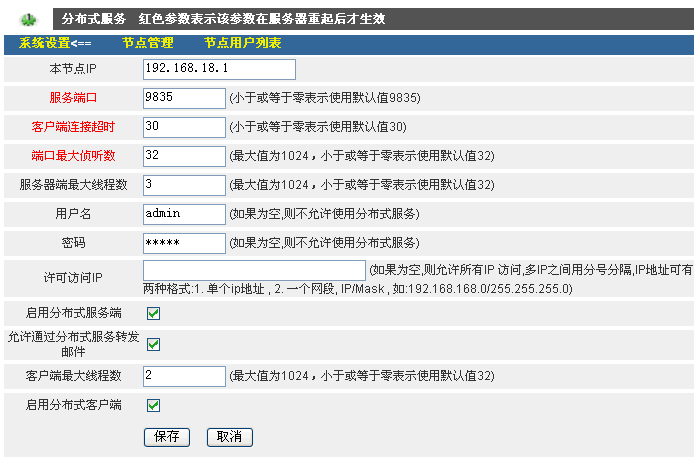
Task: Open the 节点用户列表 tab
Action: click(242, 43)
